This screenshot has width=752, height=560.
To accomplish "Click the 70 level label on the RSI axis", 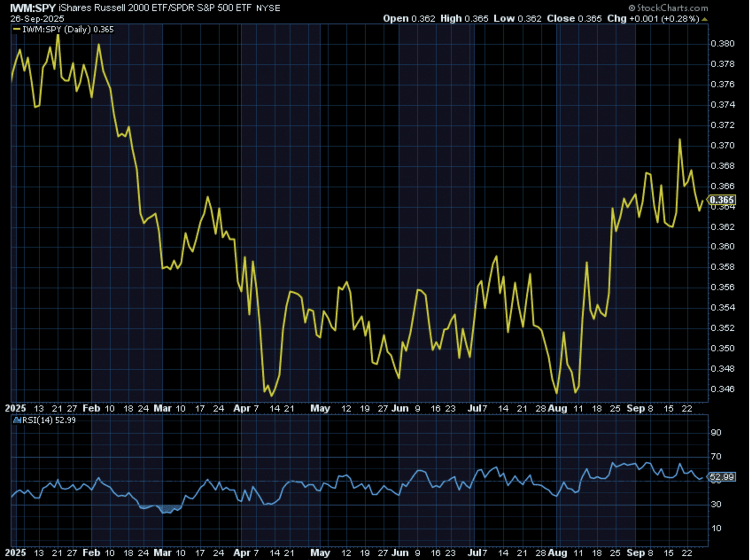I will point(716,456).
